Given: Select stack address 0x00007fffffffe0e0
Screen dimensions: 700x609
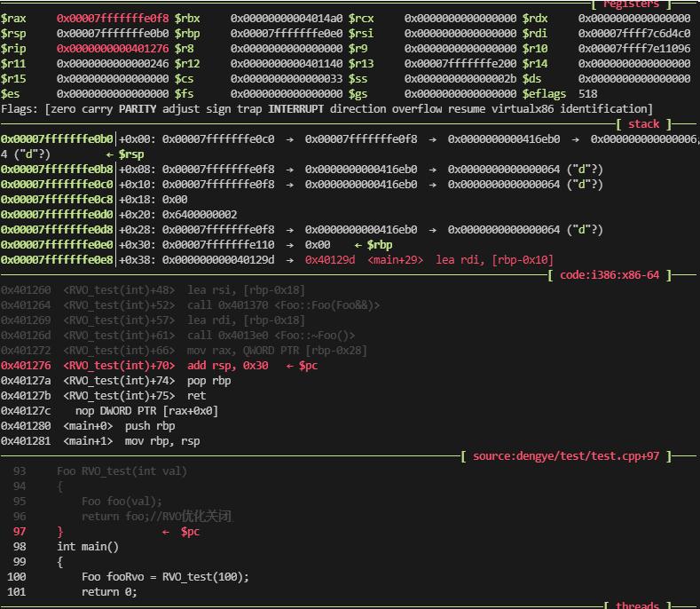Looking at the screenshot, I should 57,245.
